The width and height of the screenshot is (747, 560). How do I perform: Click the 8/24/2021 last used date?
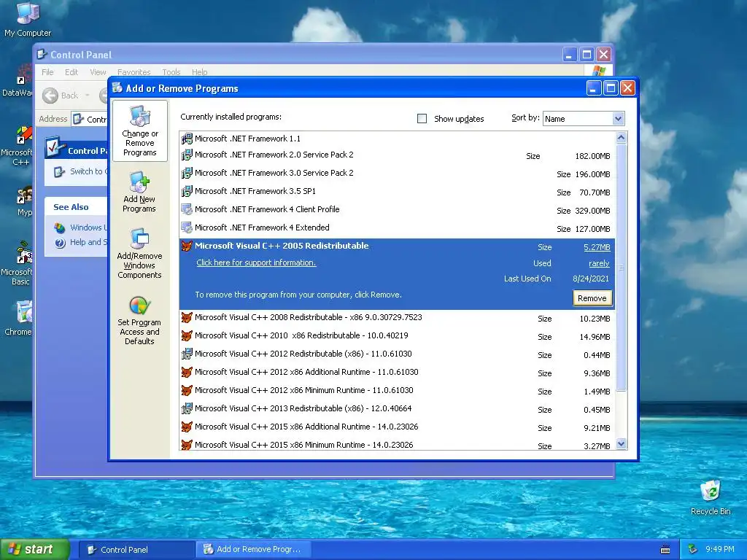pos(591,279)
